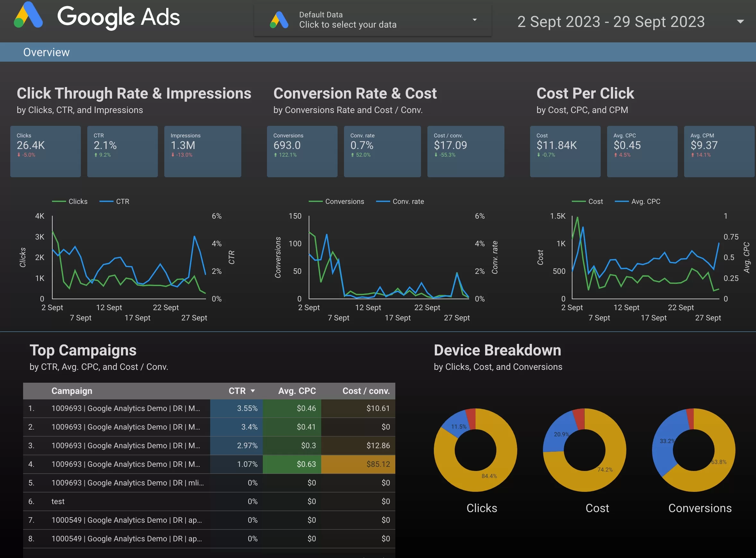
Task: Click the Avg. CPM scorecard $9.37
Action: click(719, 151)
